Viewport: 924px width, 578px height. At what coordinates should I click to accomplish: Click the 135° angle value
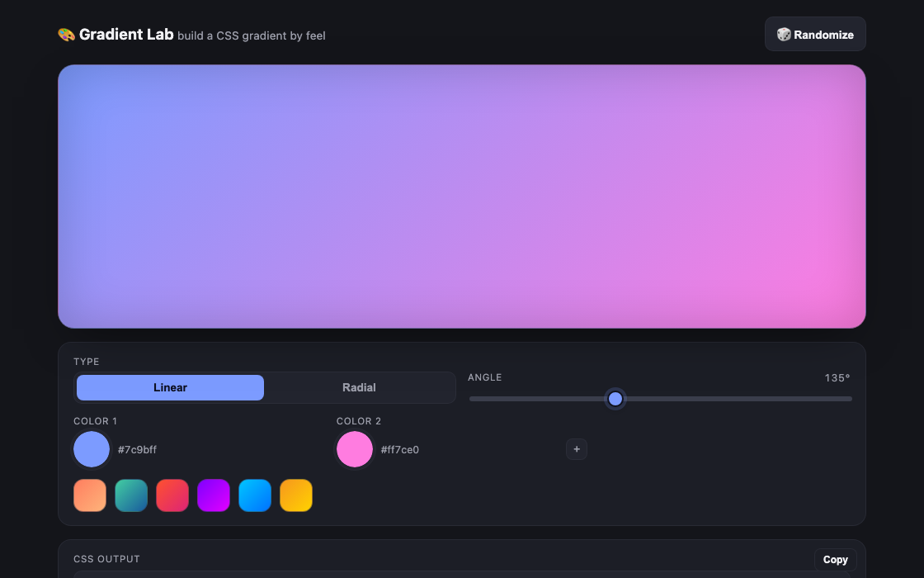pos(837,378)
